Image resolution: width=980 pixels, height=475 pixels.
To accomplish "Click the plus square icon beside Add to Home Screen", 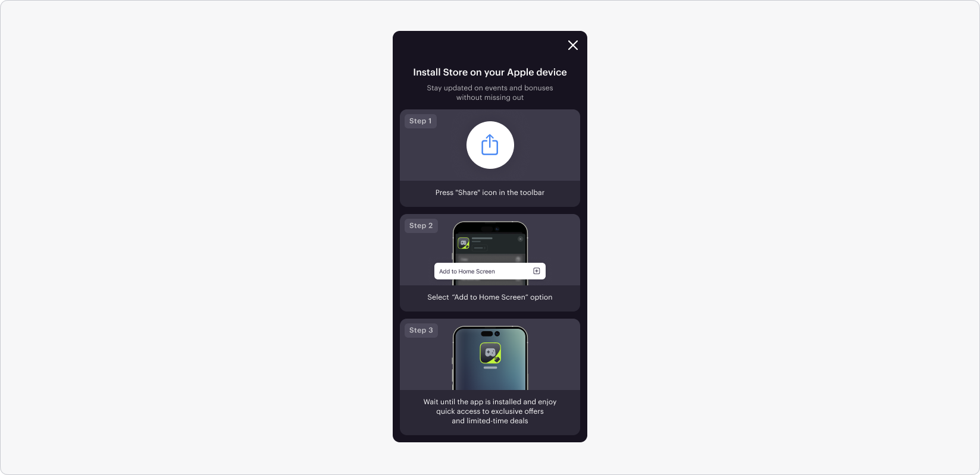I will click(x=537, y=271).
